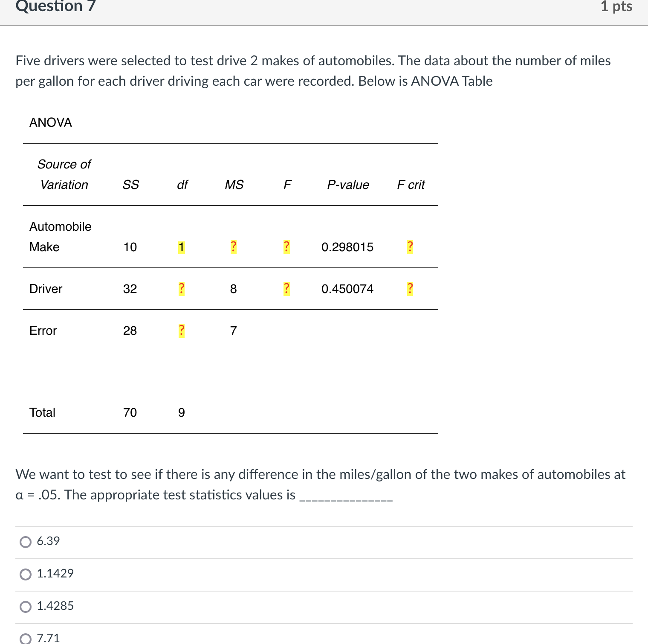Select the 1.1429 answer option
Image resolution: width=648 pixels, height=644 pixels.
tap(26, 574)
